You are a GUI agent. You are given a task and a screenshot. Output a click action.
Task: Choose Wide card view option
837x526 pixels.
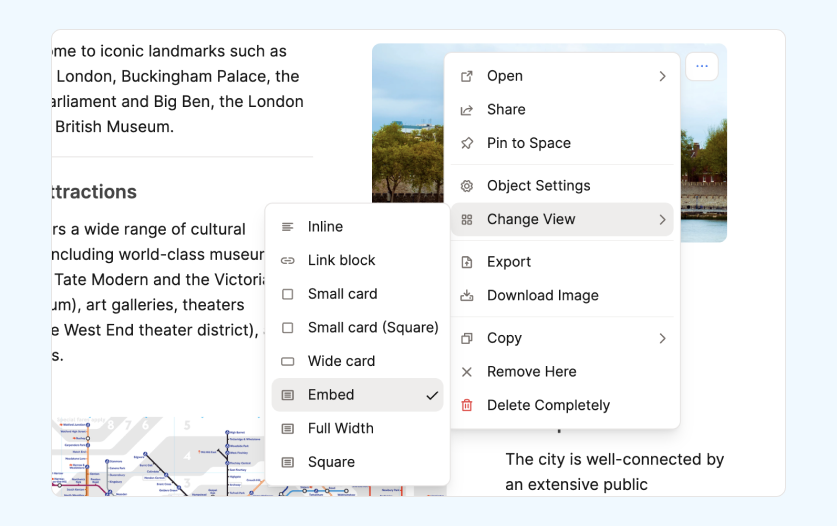(x=341, y=361)
